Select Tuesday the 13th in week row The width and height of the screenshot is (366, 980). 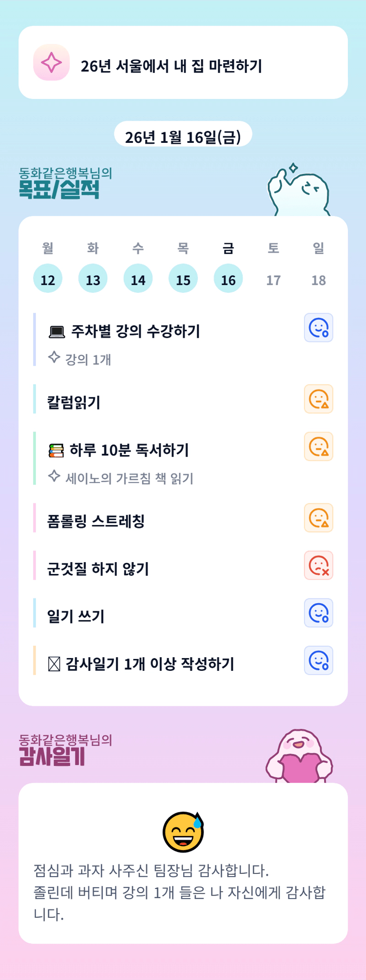[x=93, y=279]
